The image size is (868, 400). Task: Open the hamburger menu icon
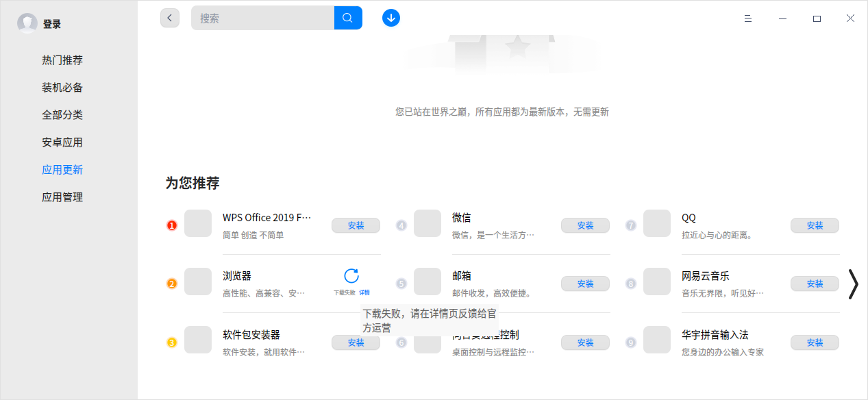747,18
